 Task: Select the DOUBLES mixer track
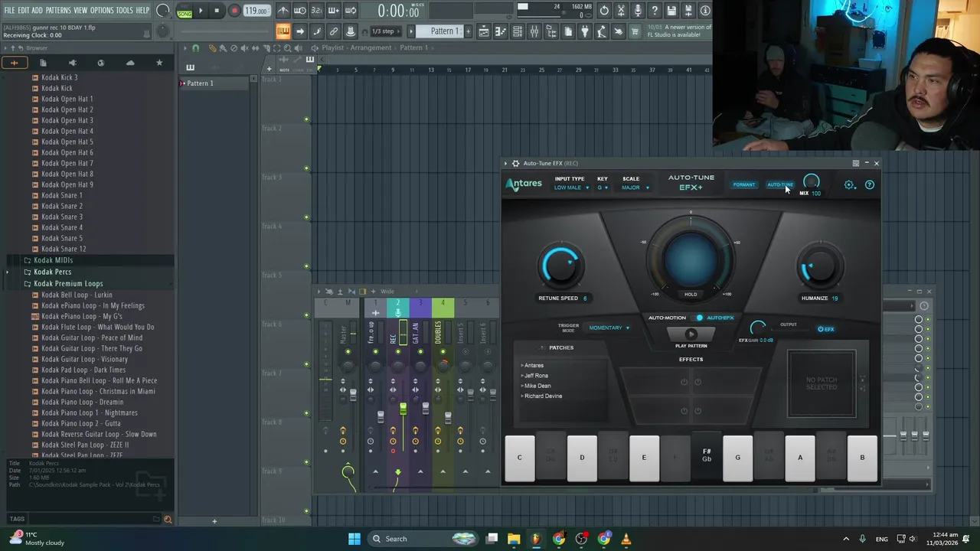[x=443, y=333]
